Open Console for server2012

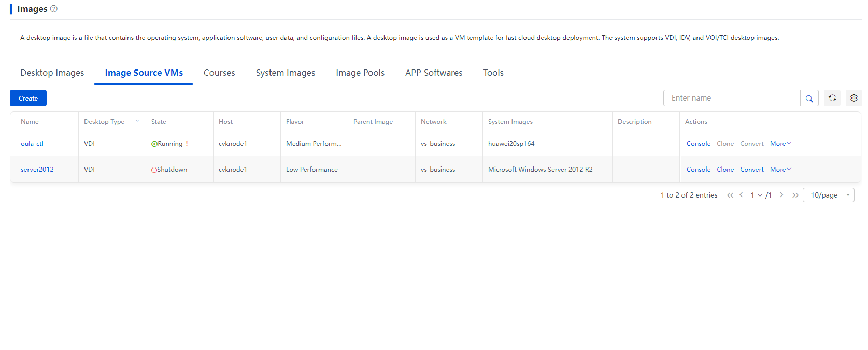tap(699, 170)
